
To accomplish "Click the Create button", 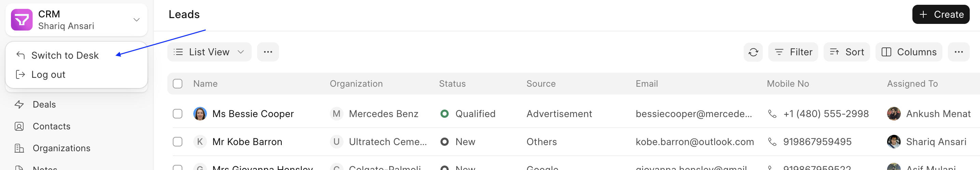I will pos(940,14).
